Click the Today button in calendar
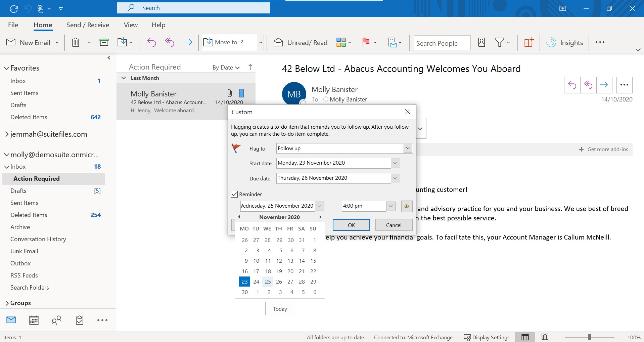 [280, 309]
